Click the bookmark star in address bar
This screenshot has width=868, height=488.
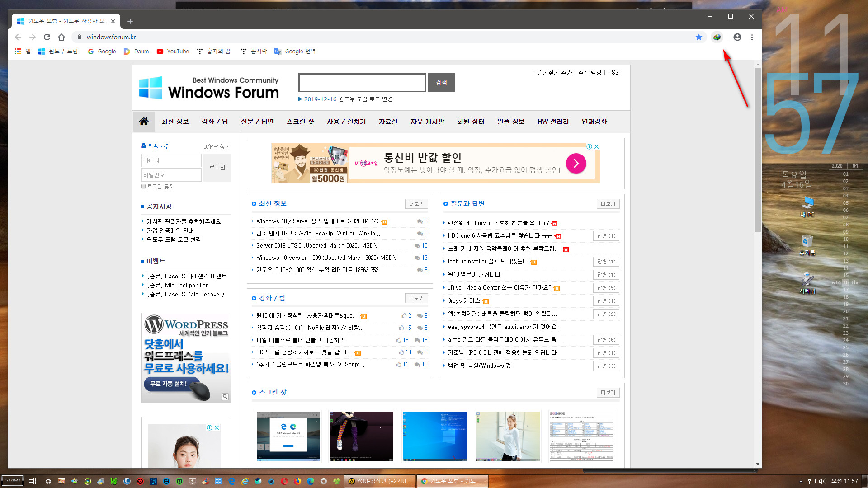pos(699,37)
